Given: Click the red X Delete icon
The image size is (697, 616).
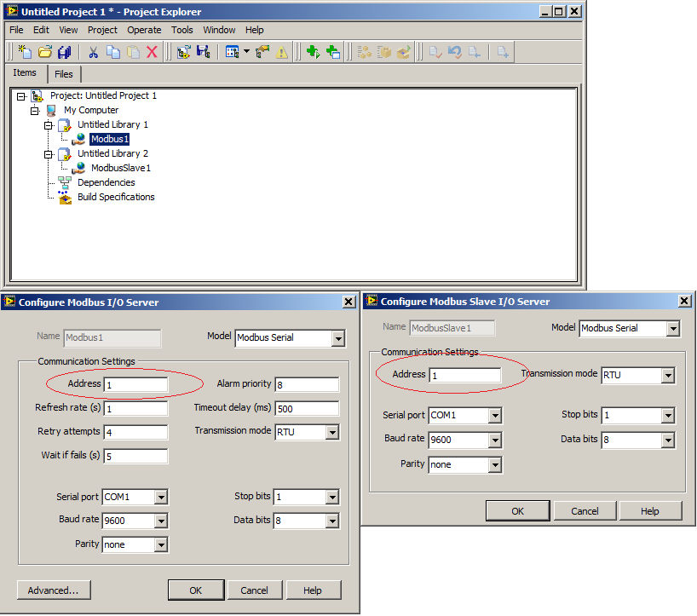Looking at the screenshot, I should pyautogui.click(x=152, y=52).
